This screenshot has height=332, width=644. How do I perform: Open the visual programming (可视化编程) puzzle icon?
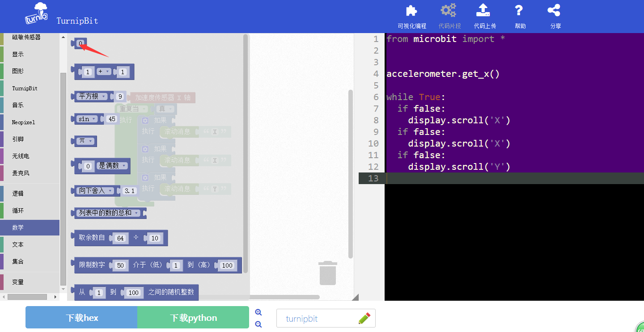coord(411,10)
